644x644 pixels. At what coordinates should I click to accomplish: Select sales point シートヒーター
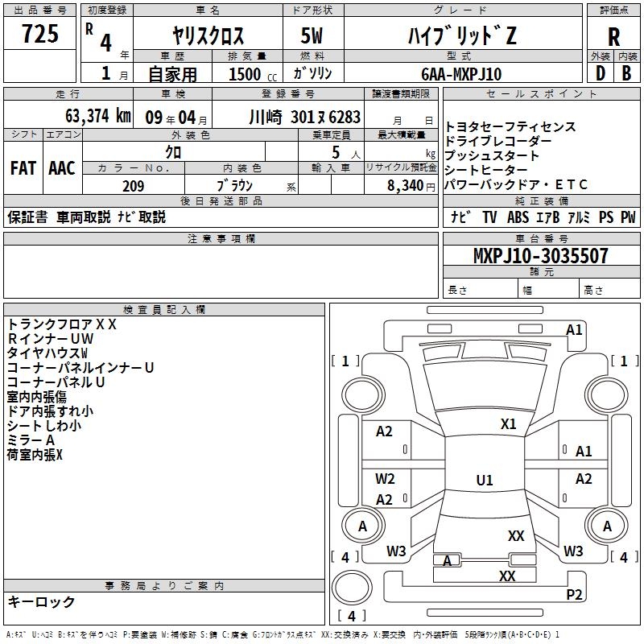(x=486, y=170)
